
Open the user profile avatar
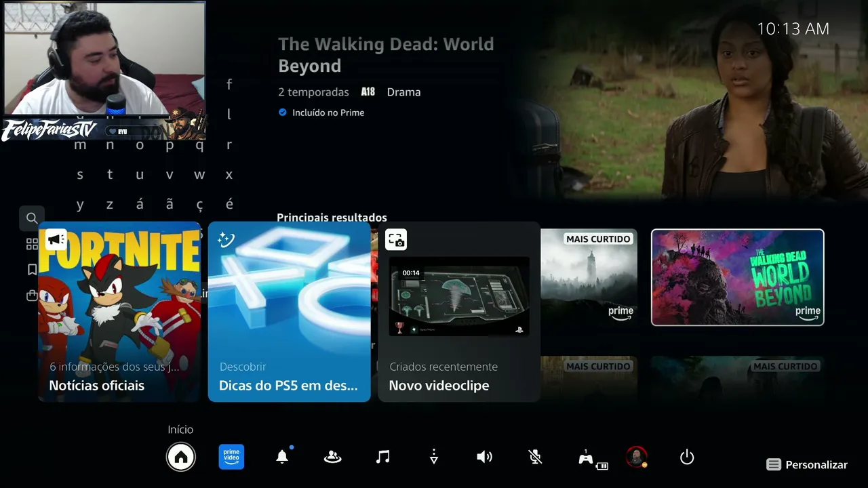coord(636,457)
